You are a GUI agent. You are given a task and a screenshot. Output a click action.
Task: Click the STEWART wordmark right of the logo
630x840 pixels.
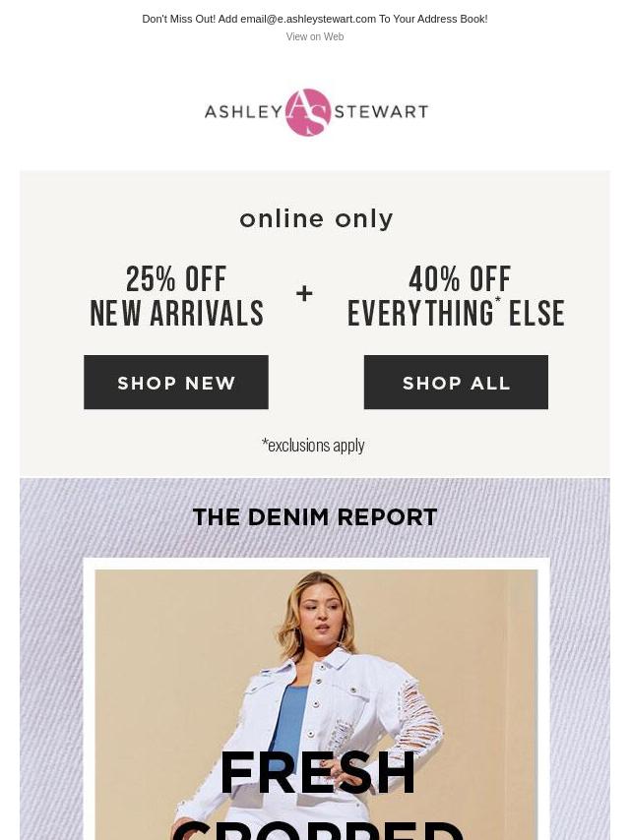coord(381,111)
